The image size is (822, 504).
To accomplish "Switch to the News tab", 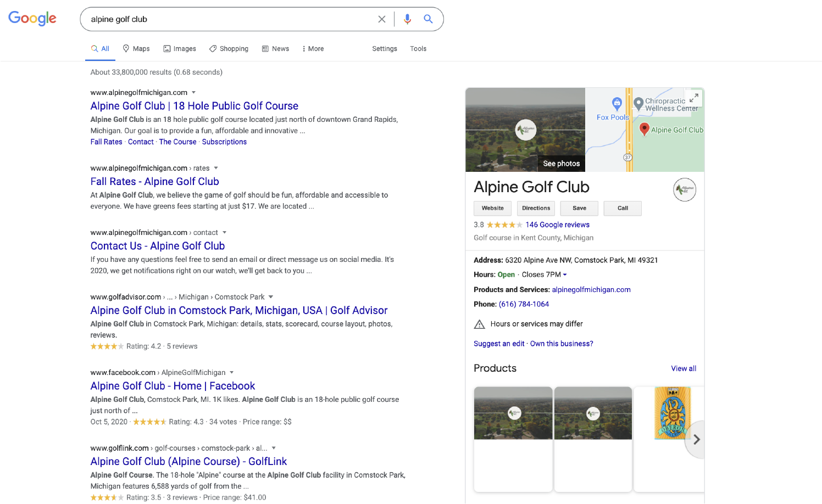I will [275, 49].
